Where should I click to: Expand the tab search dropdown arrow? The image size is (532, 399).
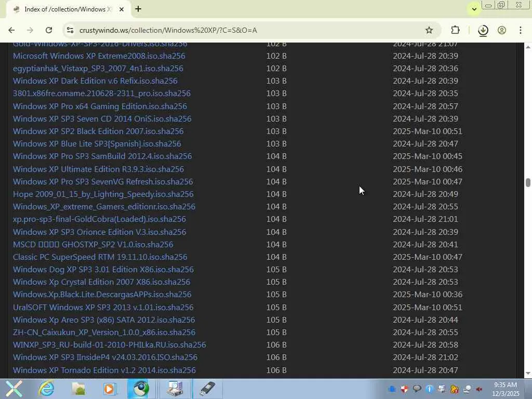point(474,9)
